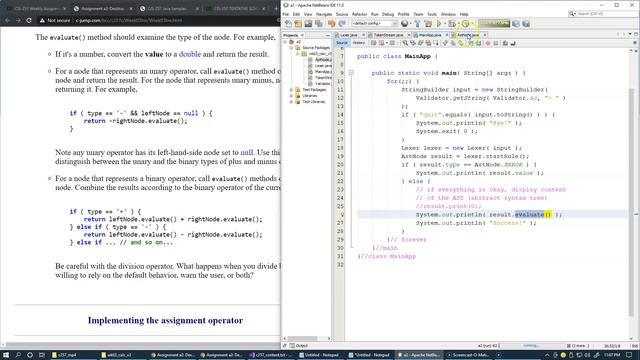640x360 pixels.
Task: Select AstNode.java in the Projects tree
Action: 323,60
